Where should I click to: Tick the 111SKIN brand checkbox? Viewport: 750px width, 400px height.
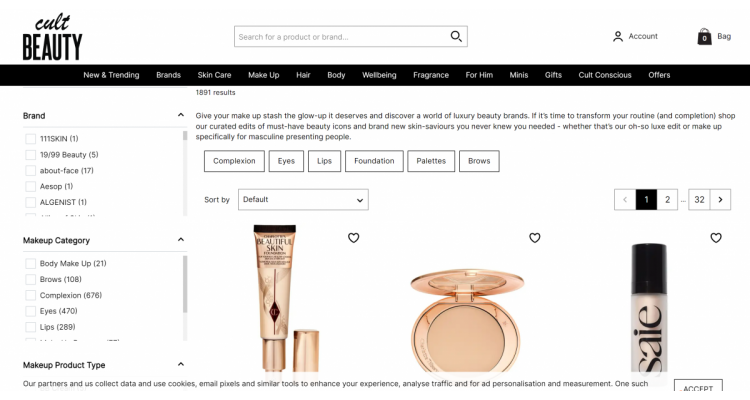click(31, 139)
